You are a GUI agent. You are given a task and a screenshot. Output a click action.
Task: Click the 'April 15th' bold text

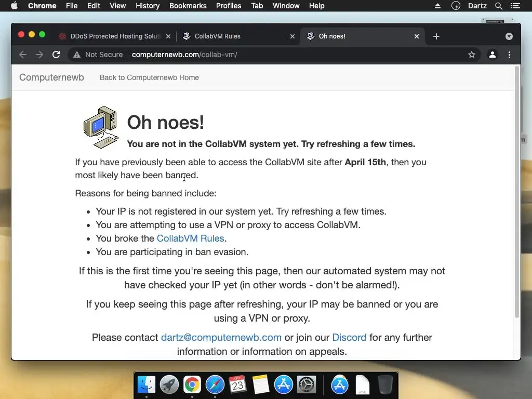click(x=365, y=162)
